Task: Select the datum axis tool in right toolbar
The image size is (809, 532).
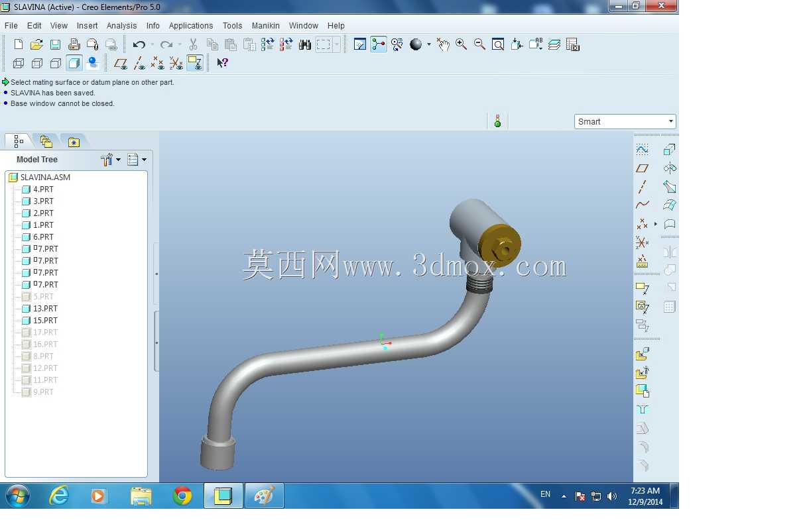Action: [642, 187]
